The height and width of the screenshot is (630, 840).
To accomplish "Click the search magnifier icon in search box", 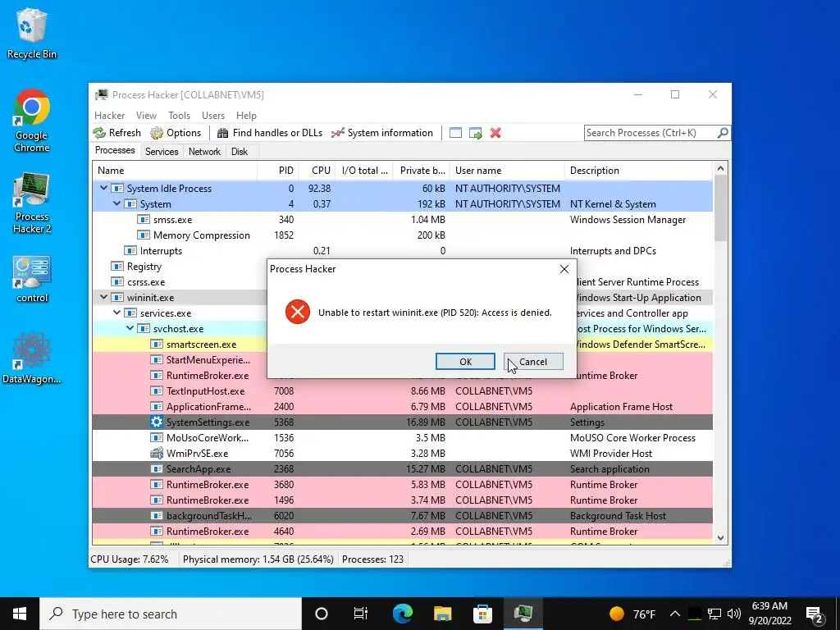I will (723, 132).
